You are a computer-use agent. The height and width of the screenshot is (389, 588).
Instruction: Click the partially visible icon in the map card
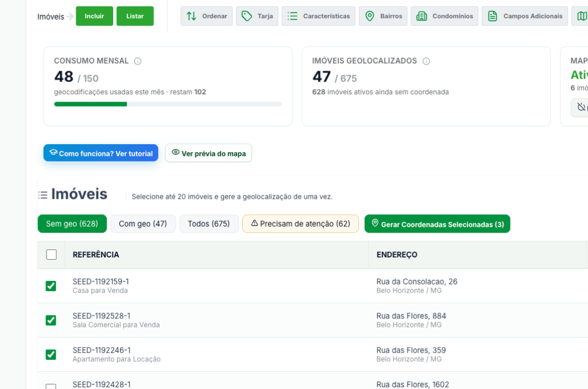(x=582, y=107)
